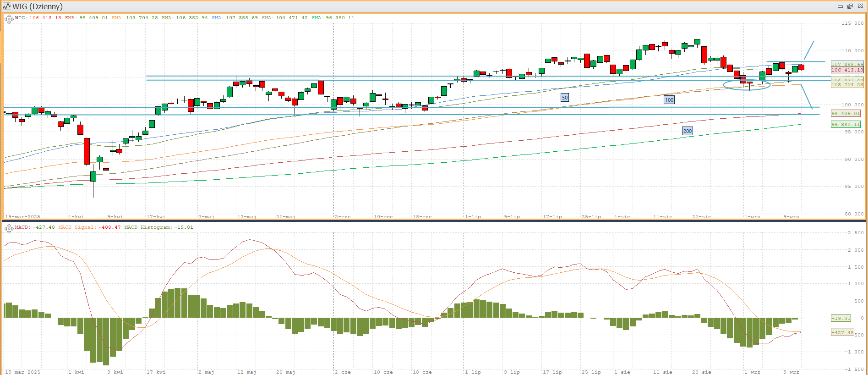Click the red 98 409.01 EMA price tag
Image resolution: width=868 pixels, height=375 pixels.
coord(846,114)
